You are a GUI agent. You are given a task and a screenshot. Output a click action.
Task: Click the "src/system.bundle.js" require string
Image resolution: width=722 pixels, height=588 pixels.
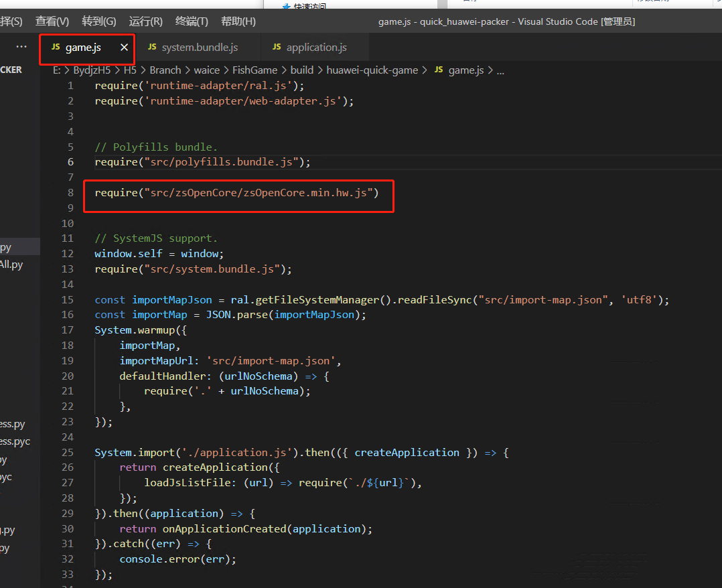pos(212,269)
